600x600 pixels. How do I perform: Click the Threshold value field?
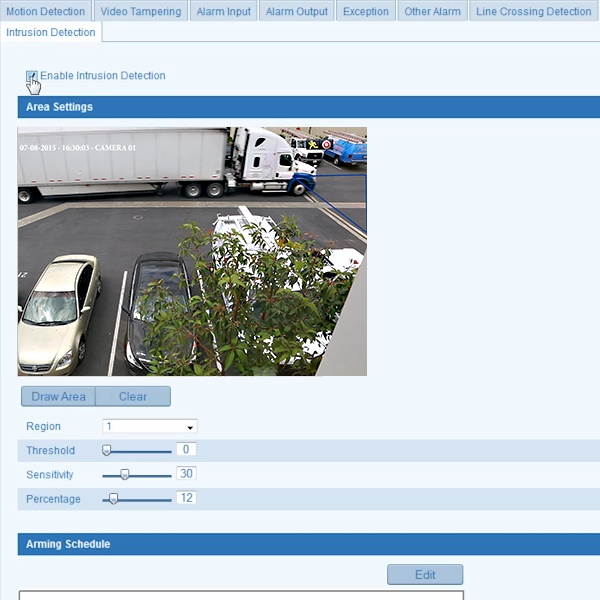click(186, 450)
